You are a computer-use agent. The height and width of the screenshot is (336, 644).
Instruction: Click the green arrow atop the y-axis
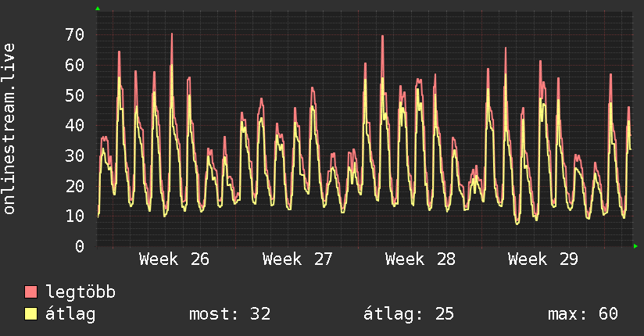pyautogui.click(x=98, y=9)
